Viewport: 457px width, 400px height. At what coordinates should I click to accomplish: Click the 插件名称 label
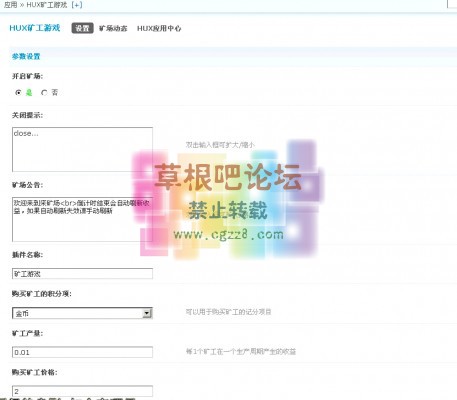[27, 255]
